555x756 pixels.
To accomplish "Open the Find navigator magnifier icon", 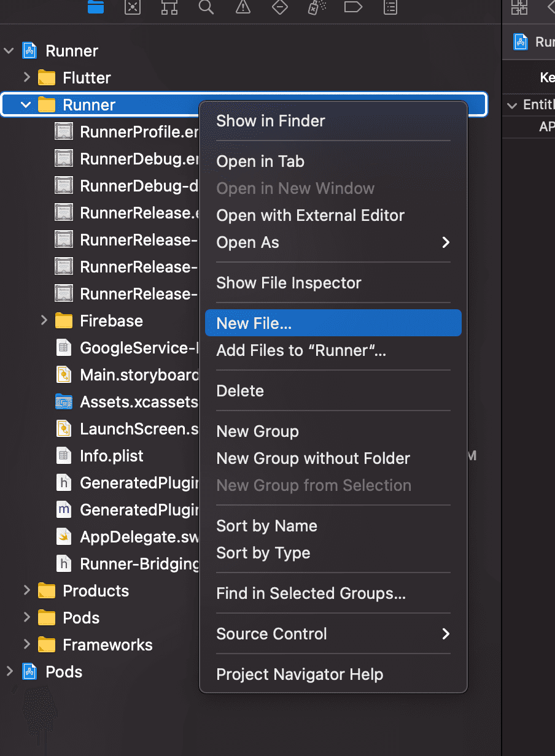I will [x=206, y=7].
